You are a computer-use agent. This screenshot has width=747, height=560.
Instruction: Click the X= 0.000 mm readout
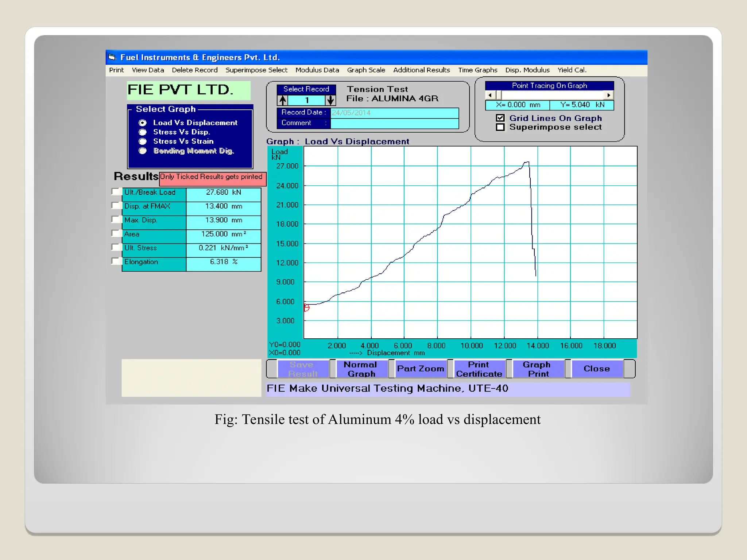point(518,105)
